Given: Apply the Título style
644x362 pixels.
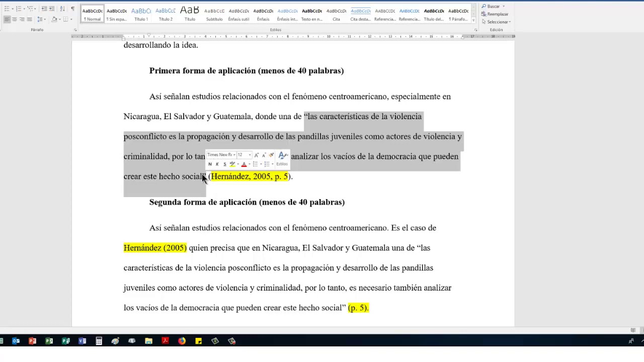Looking at the screenshot, I should click(x=190, y=15).
